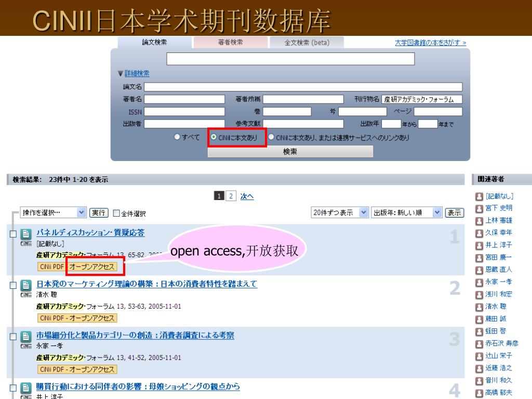The height and width of the screenshot is (399, 532).
Task: Focus the ISSN input field
Action: tap(184, 112)
